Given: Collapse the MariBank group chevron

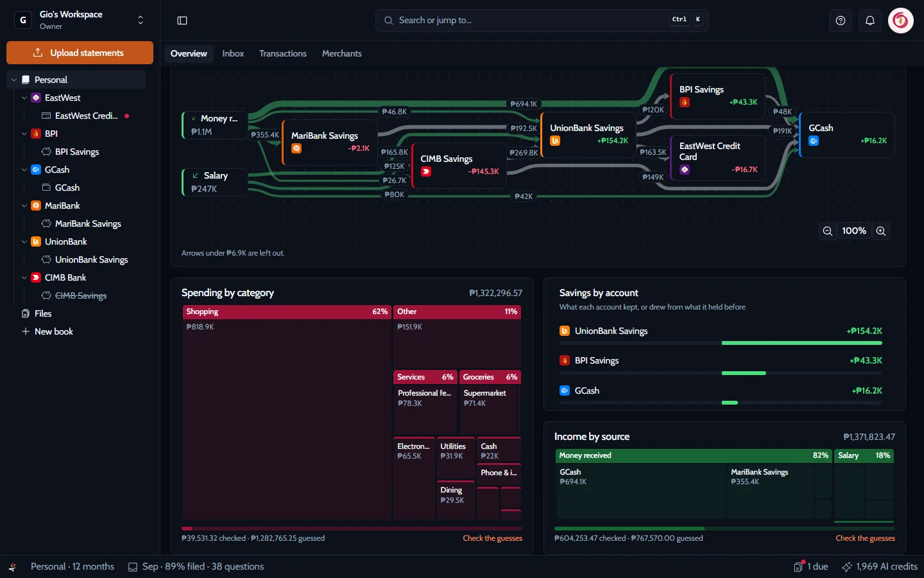Looking at the screenshot, I should point(24,206).
